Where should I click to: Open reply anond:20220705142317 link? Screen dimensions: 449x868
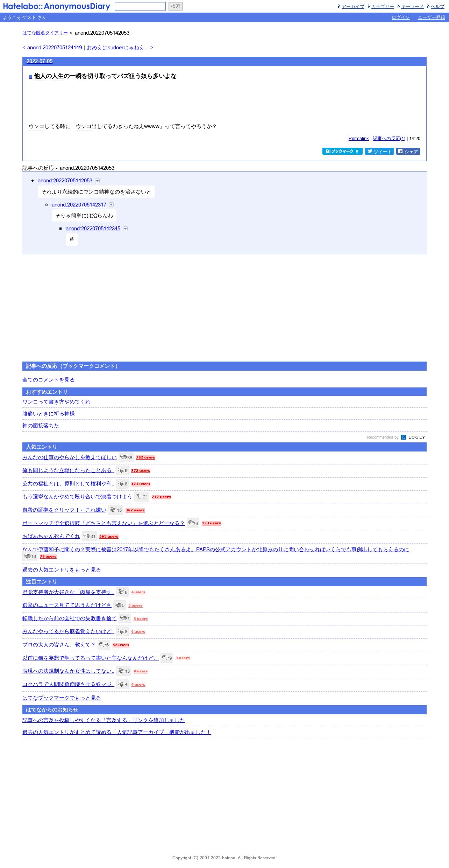coord(79,205)
